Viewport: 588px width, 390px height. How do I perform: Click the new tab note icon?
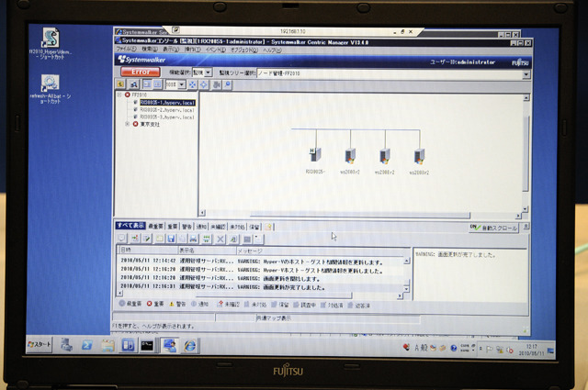(268, 227)
